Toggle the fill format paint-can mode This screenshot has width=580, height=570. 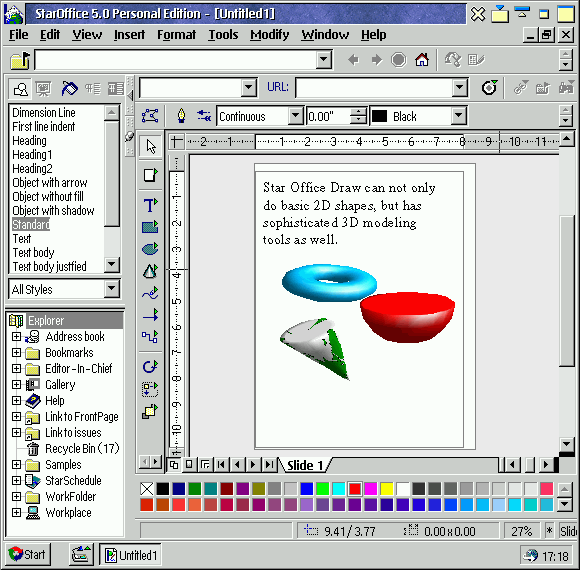[x=69, y=88]
